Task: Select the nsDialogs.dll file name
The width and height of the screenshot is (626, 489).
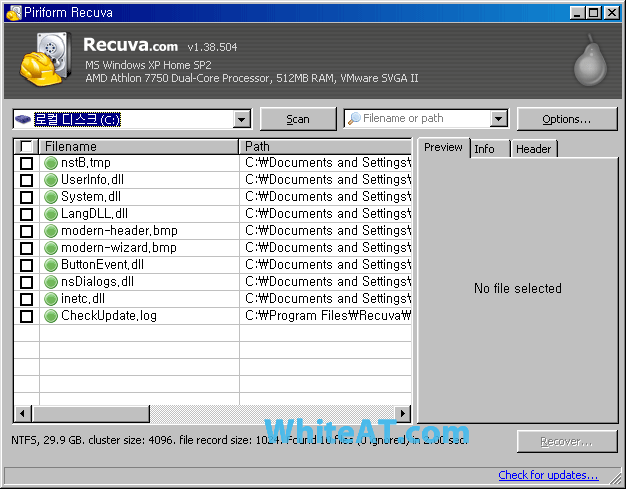Action: [97, 282]
